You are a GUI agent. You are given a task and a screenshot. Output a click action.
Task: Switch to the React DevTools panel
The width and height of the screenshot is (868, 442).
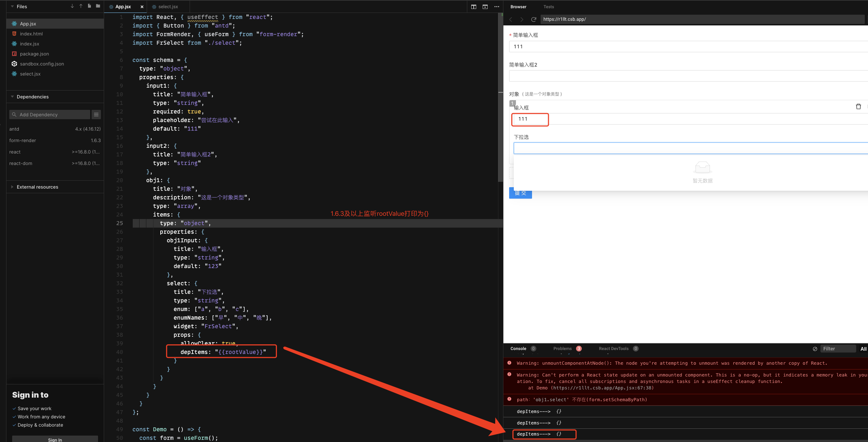614,349
